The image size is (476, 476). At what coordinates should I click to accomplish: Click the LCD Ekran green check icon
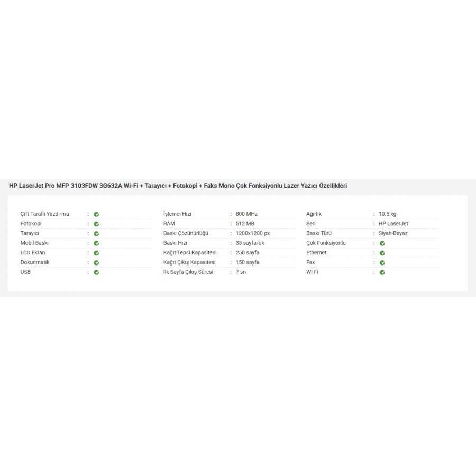tap(96, 253)
